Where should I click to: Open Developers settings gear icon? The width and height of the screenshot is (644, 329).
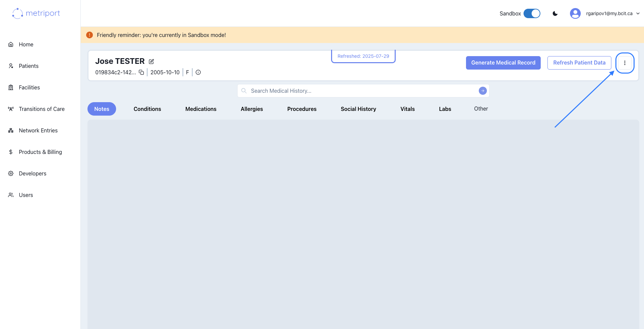click(10, 173)
